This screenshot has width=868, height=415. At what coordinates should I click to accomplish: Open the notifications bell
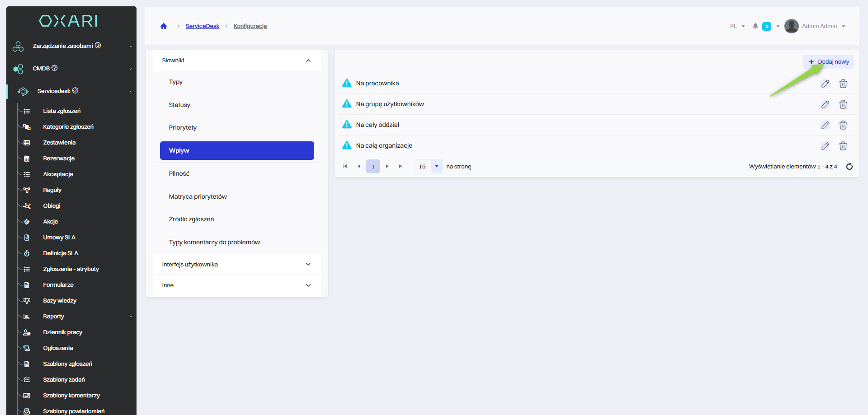[755, 26]
